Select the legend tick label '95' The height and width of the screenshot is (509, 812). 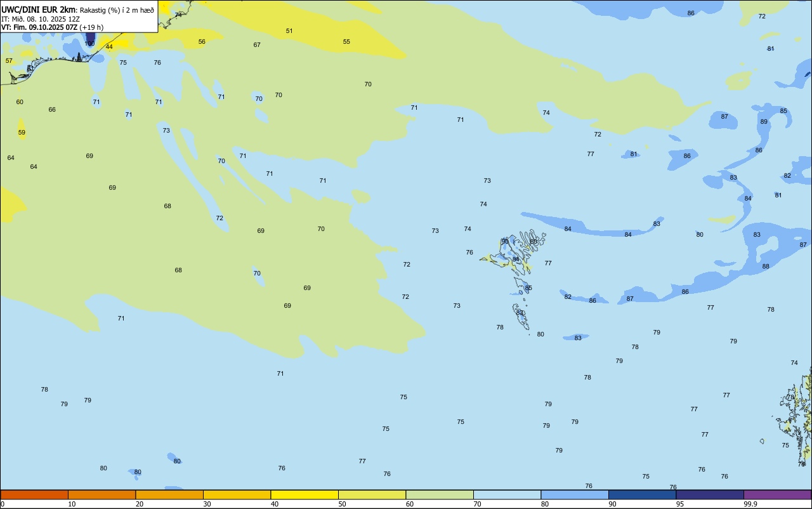click(x=680, y=504)
